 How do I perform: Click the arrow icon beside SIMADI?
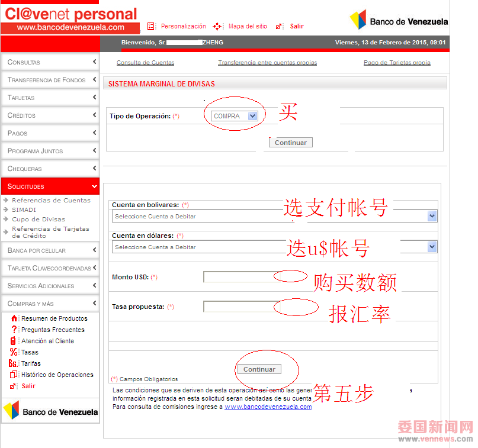tap(6, 210)
